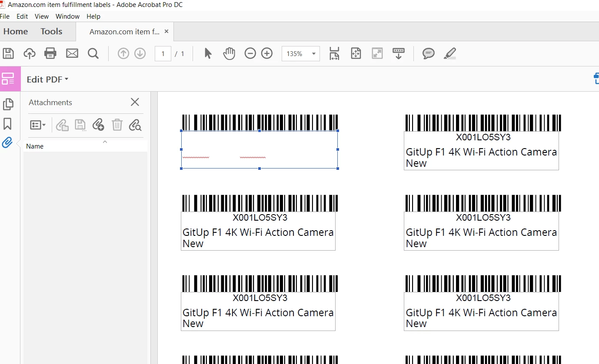The height and width of the screenshot is (364, 599).
Task: Open the Attachments options dropdown
Action: [38, 125]
